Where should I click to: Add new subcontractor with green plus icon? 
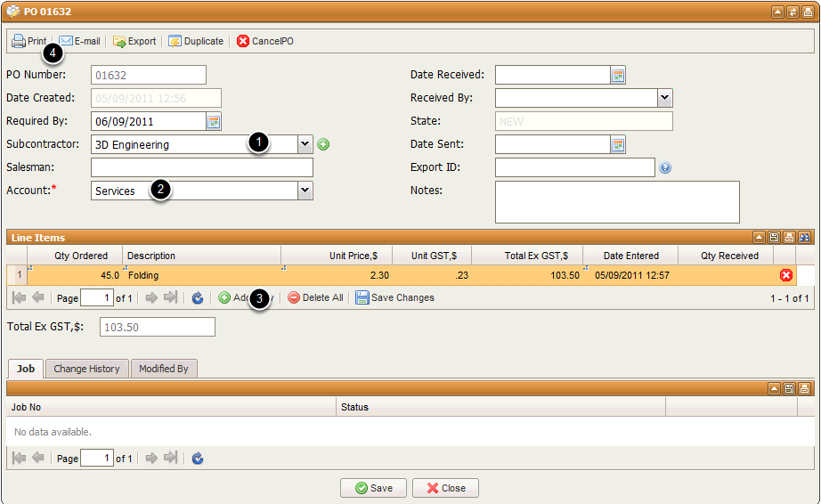coord(323,144)
